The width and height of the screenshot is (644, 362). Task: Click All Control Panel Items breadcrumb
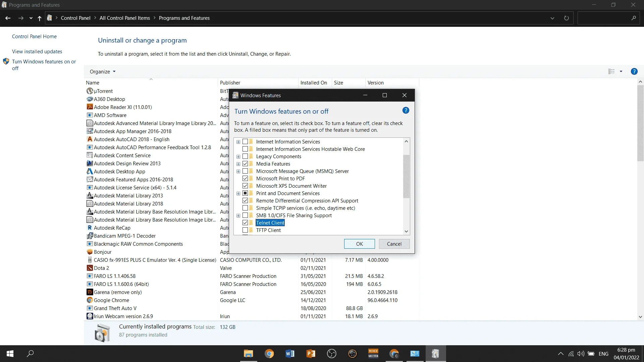coord(124,18)
